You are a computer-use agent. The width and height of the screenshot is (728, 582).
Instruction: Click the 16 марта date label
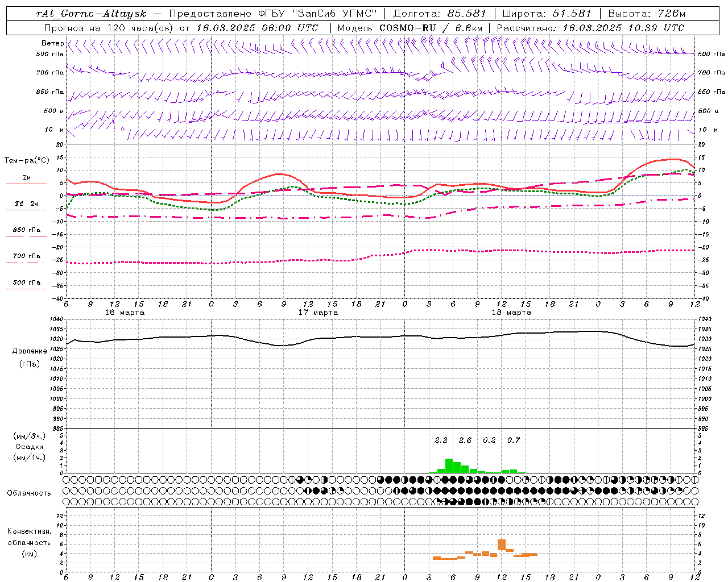click(125, 313)
